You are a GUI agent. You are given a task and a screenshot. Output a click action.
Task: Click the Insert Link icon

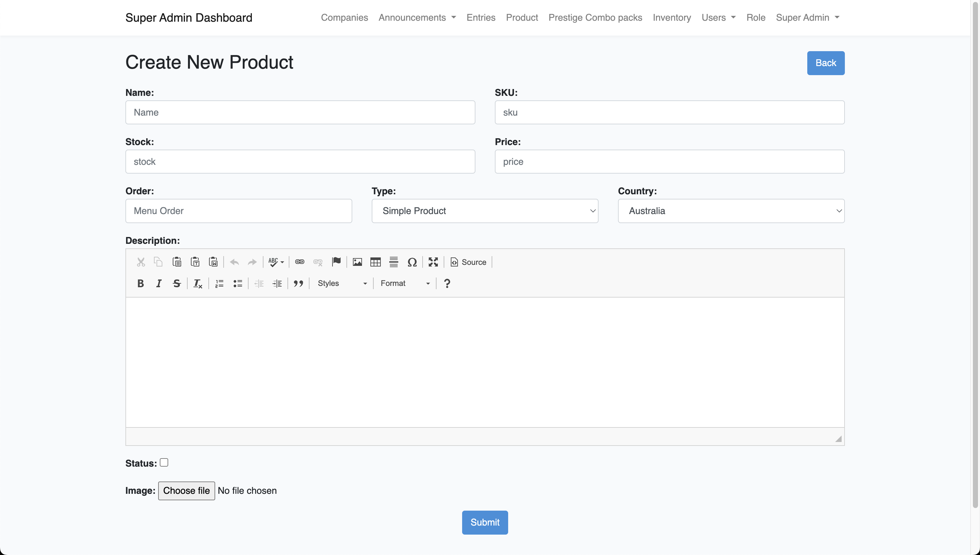pos(299,262)
